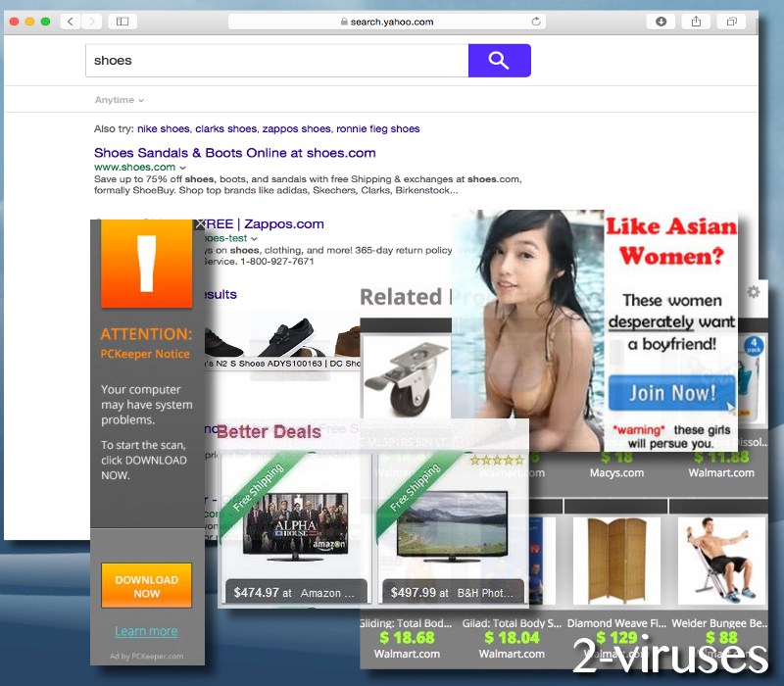Expand the shoes-test dropdown chevron
784x686 pixels.
coord(254,238)
